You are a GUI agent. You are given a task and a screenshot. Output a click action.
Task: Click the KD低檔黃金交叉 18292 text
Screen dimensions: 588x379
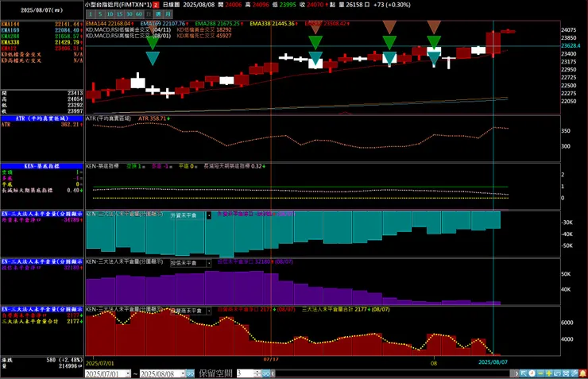pyautogui.click(x=204, y=29)
